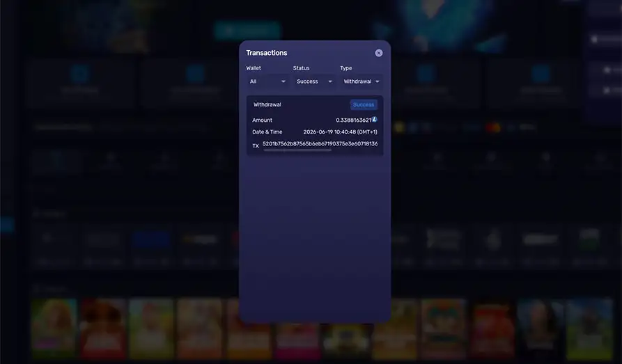Select the TX hash 5201b7562b87565b6eb67190375e3e60718136
This screenshot has height=364, width=622.
320,143
